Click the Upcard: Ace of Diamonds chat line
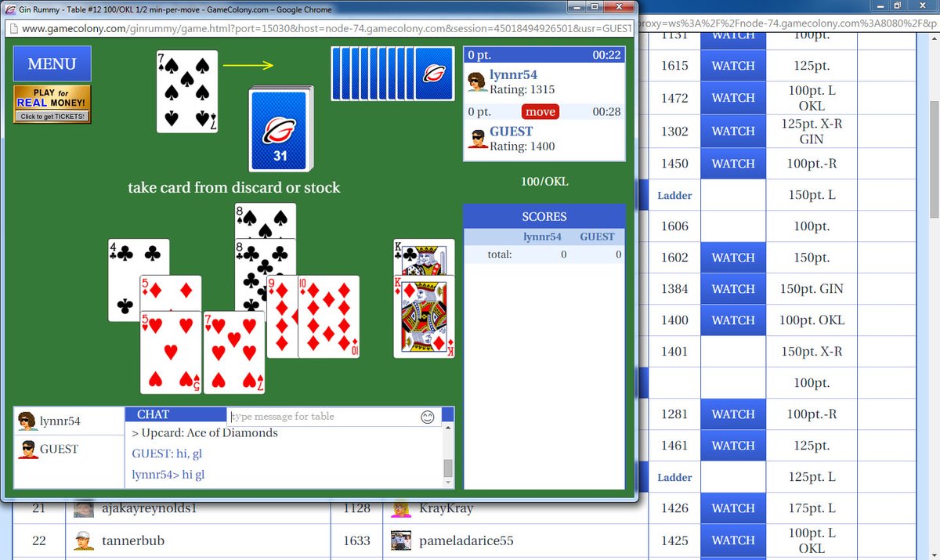 coord(205,433)
